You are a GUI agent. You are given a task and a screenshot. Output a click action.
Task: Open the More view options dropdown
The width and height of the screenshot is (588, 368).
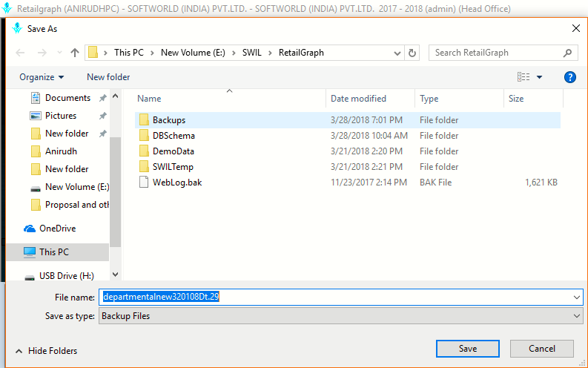click(x=539, y=77)
